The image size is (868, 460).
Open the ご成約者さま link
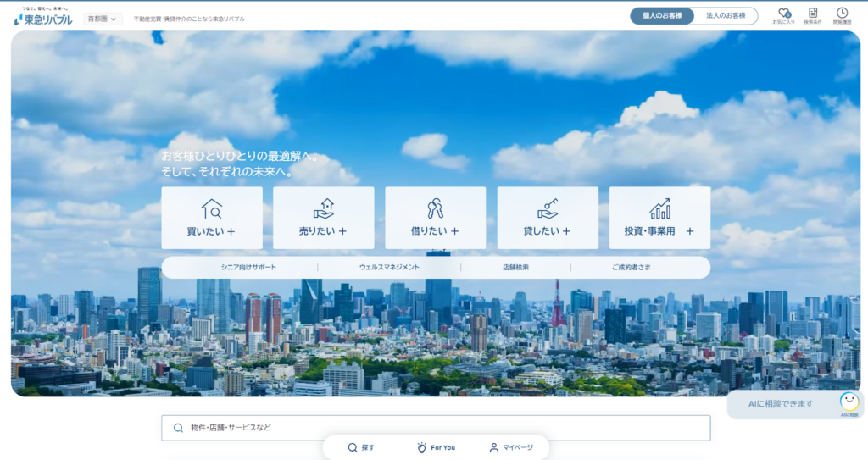tap(631, 268)
